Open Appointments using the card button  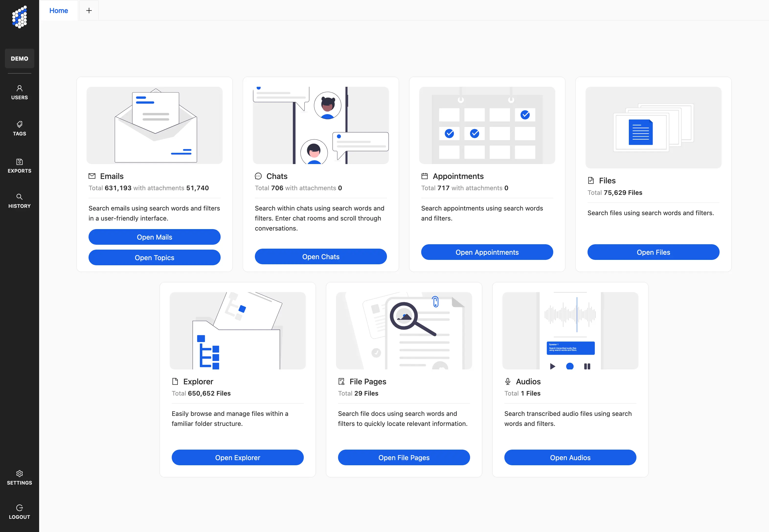coord(486,252)
